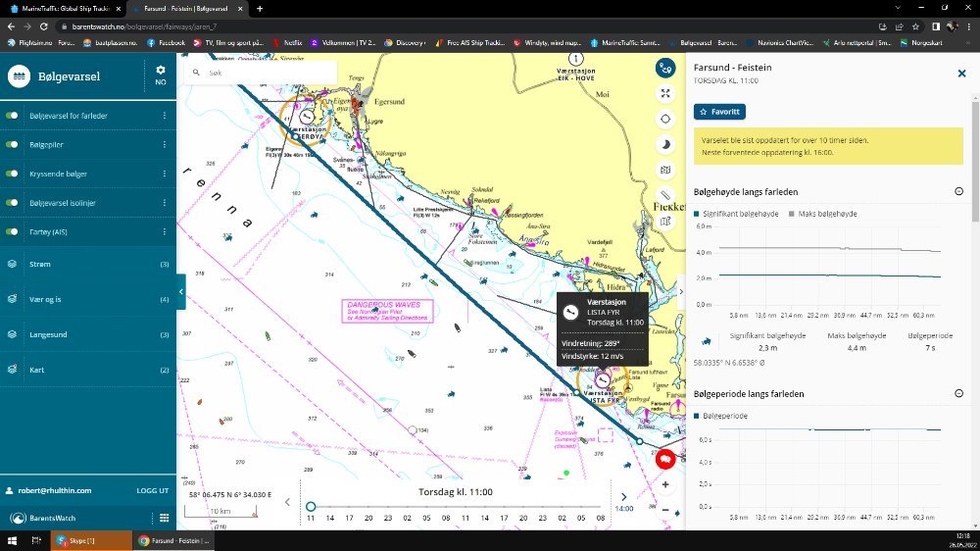The width and height of the screenshot is (980, 551).
Task: Collapse Bølgehøyde langs farleden chart section
Action: (958, 191)
